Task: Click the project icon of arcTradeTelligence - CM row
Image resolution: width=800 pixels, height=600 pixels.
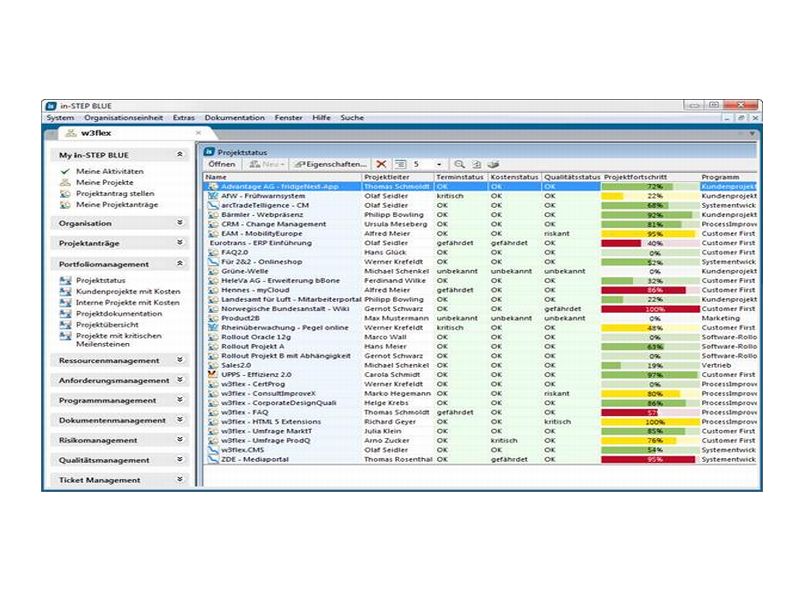Action: 213,205
